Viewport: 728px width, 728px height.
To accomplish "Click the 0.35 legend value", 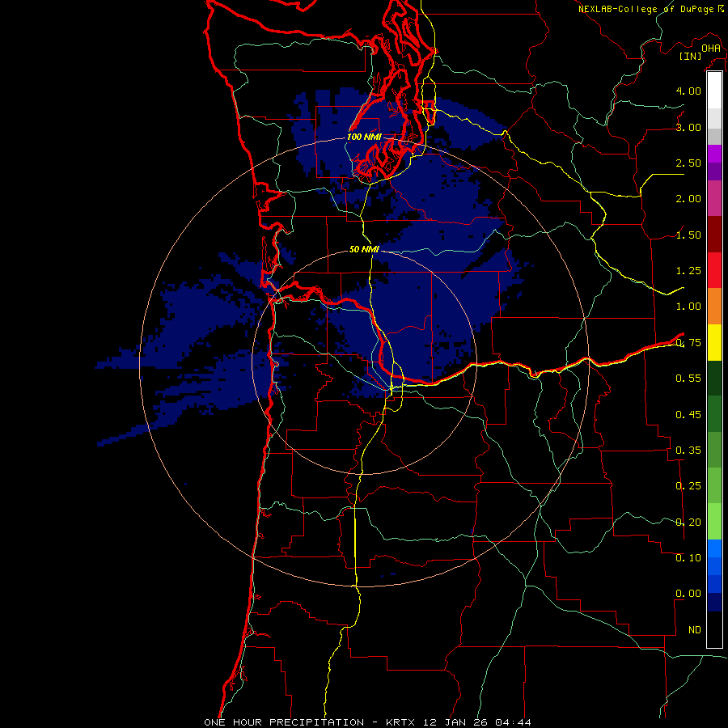I will coord(688,451).
